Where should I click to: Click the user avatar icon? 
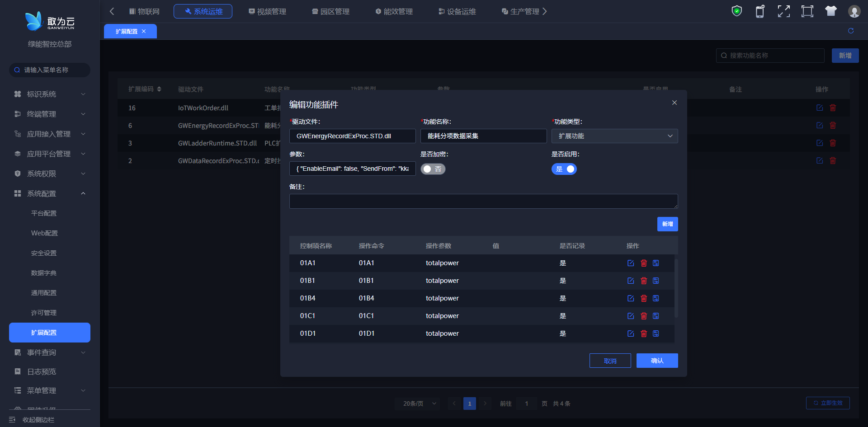coord(854,11)
